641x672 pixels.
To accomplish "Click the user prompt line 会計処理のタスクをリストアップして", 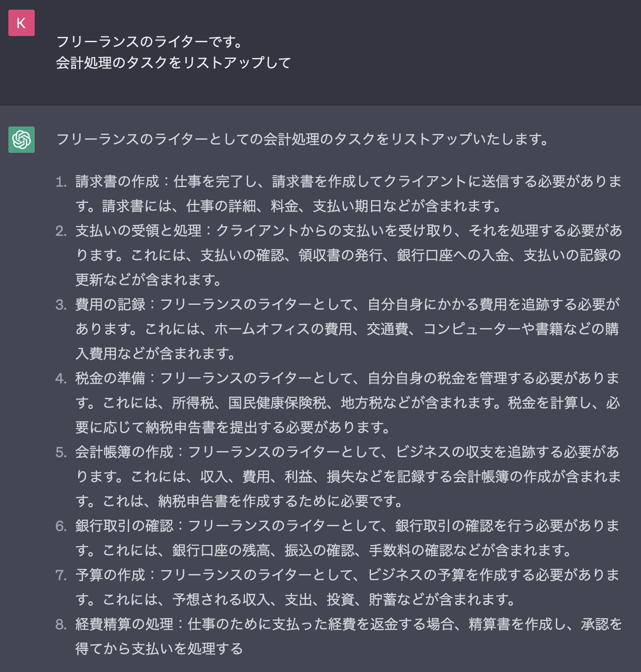I will [173, 63].
